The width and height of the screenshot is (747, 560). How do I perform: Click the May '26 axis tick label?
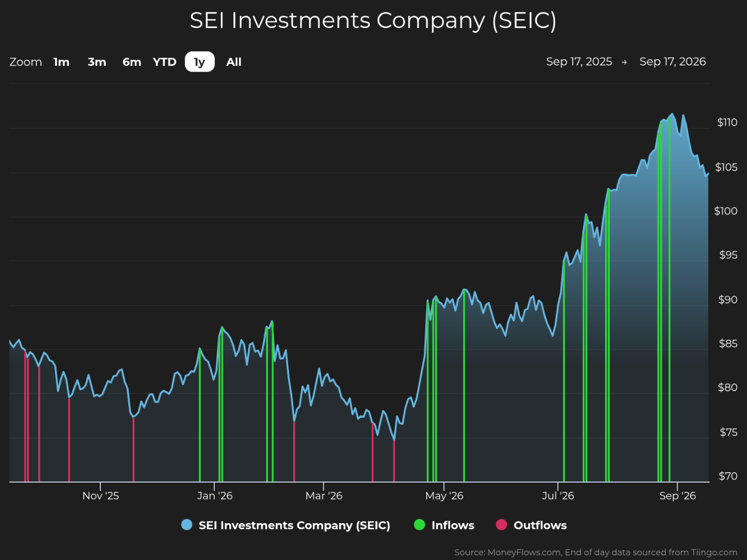[x=444, y=496]
